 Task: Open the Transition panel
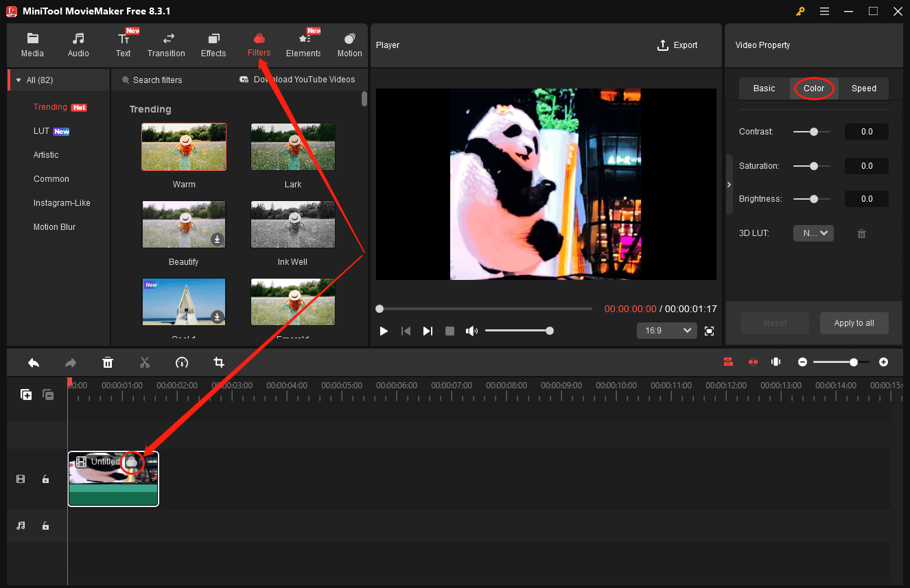coord(166,44)
